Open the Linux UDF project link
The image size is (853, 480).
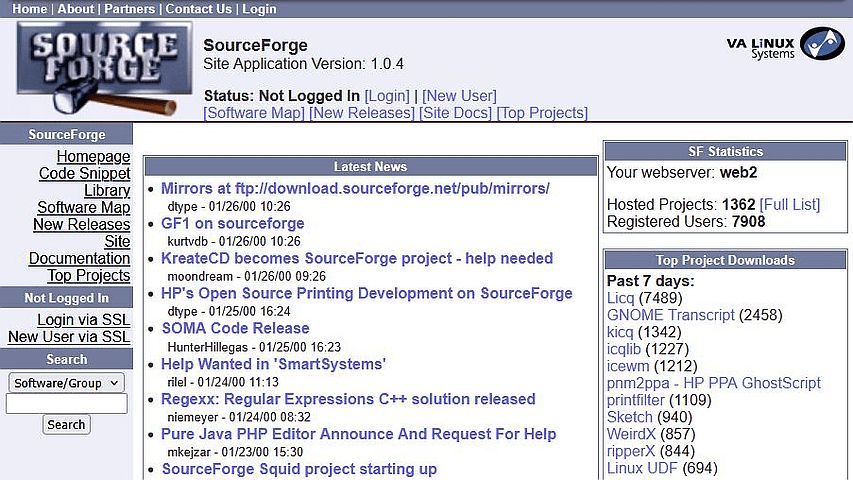point(642,468)
